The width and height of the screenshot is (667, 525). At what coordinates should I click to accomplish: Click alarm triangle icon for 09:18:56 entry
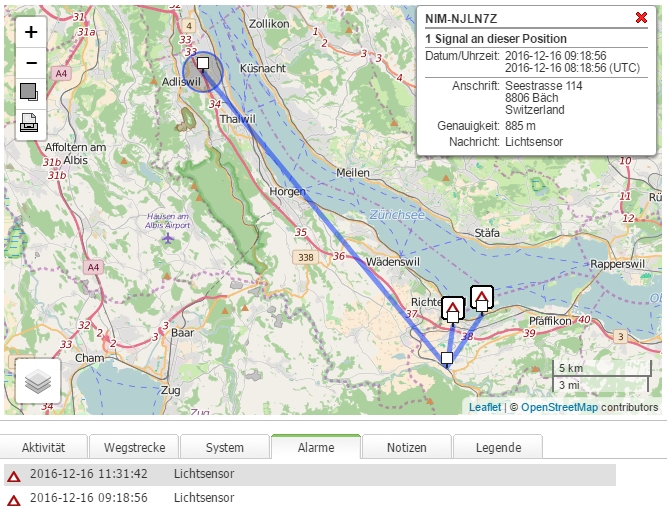(14, 500)
